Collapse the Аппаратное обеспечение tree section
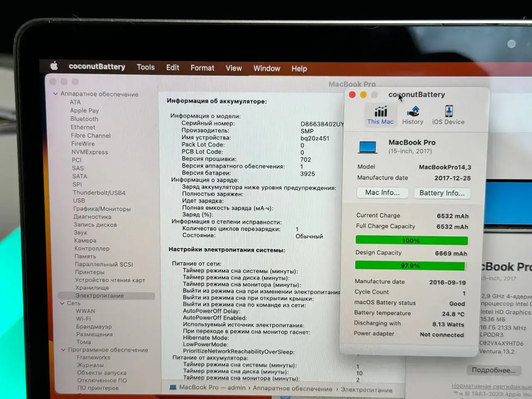 55,94
